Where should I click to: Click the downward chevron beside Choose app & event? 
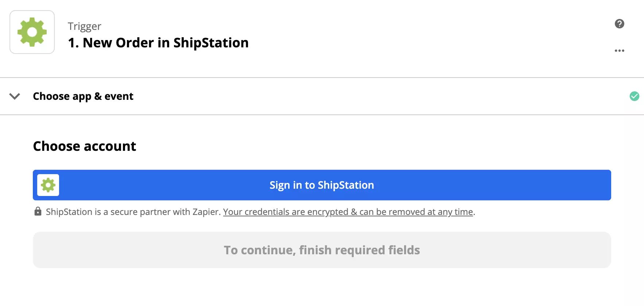[15, 97]
